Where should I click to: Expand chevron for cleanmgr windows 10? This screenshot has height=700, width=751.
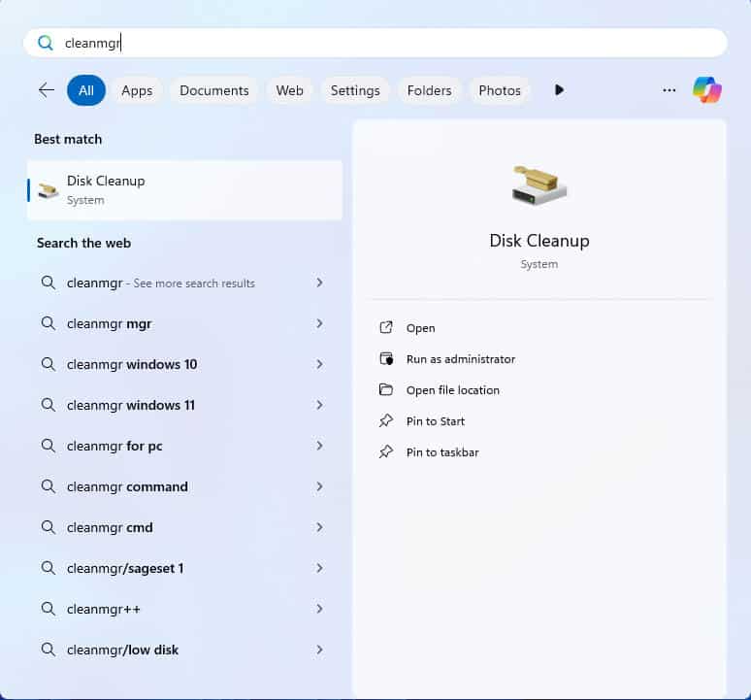(319, 364)
